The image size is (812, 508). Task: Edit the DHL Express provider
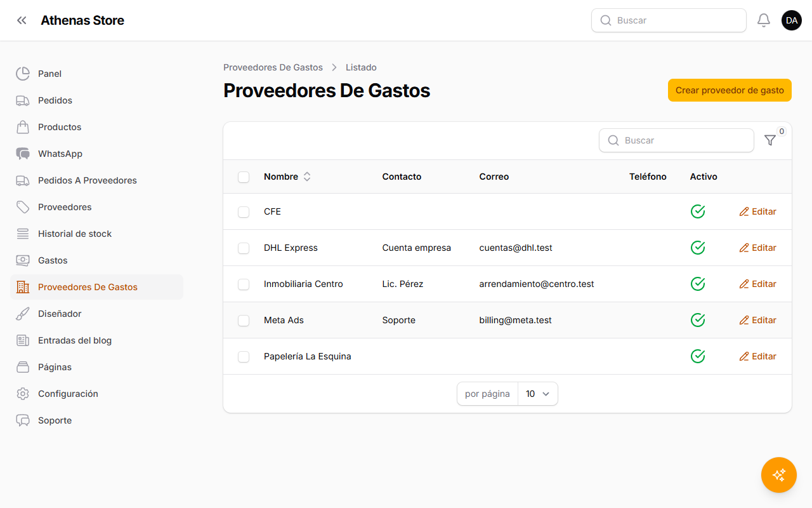point(757,248)
